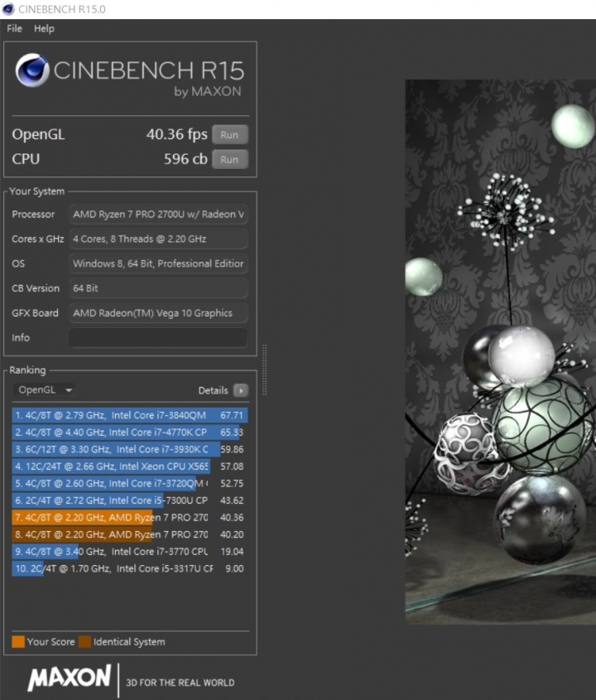Click the Your Score orange legend swatch
The image size is (596, 700).
click(x=18, y=641)
